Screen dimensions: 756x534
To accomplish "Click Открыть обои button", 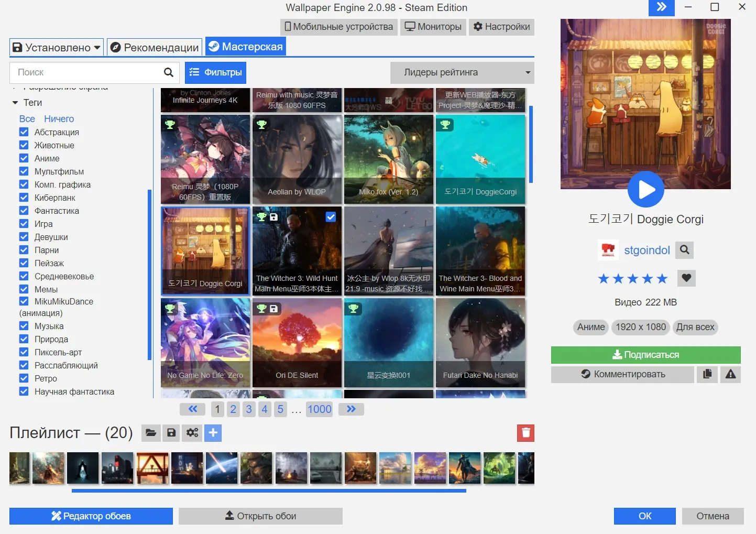I will [260, 516].
